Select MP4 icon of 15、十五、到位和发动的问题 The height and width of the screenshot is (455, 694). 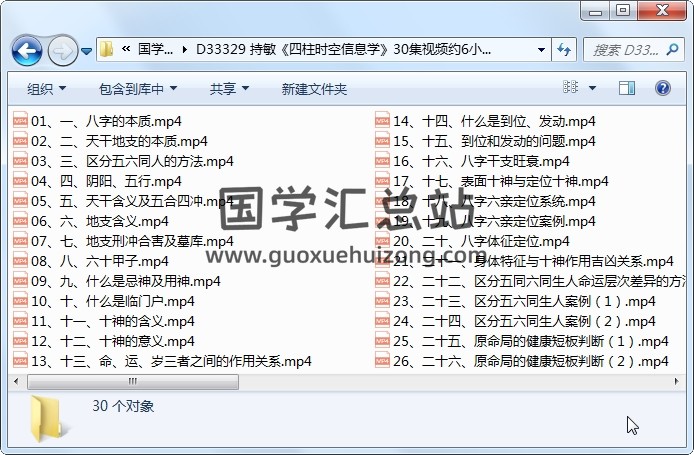[382, 140]
